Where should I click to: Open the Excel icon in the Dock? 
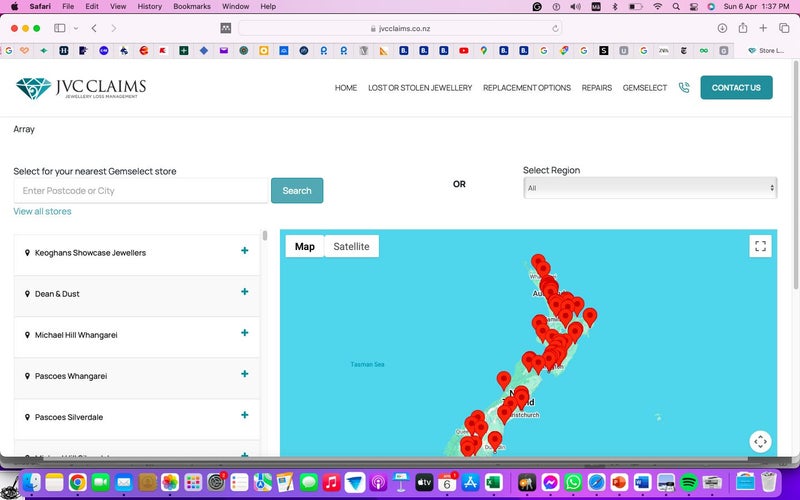pyautogui.click(x=493, y=482)
